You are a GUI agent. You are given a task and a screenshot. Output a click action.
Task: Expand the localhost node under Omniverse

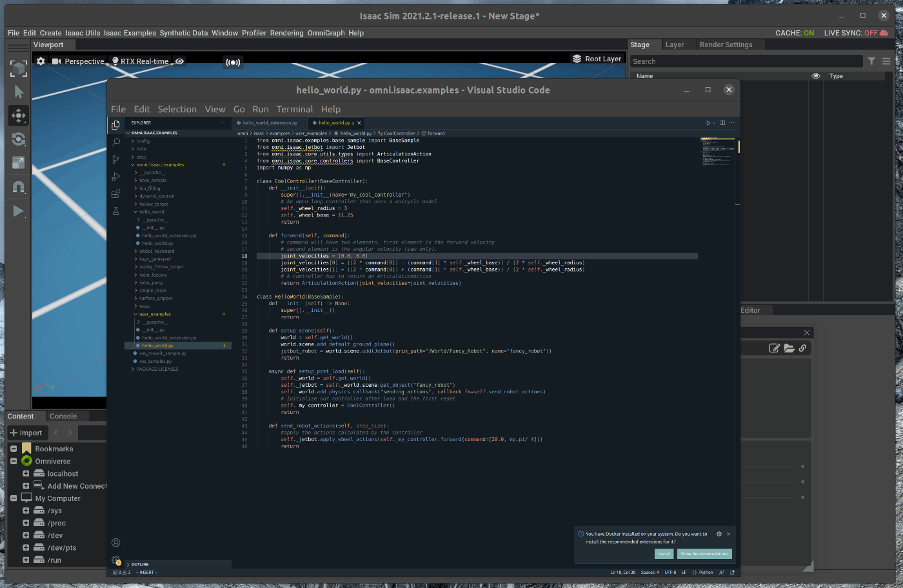[x=26, y=473]
